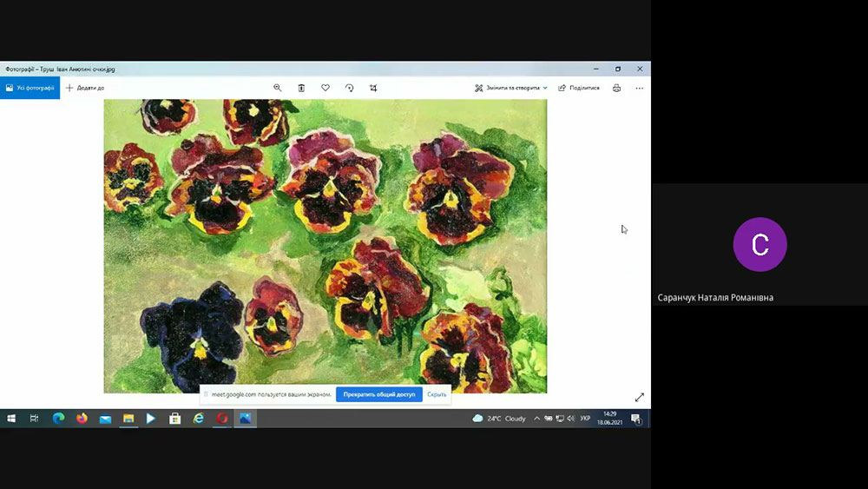Open the notification action center
The height and width of the screenshot is (489, 868).
(636, 418)
